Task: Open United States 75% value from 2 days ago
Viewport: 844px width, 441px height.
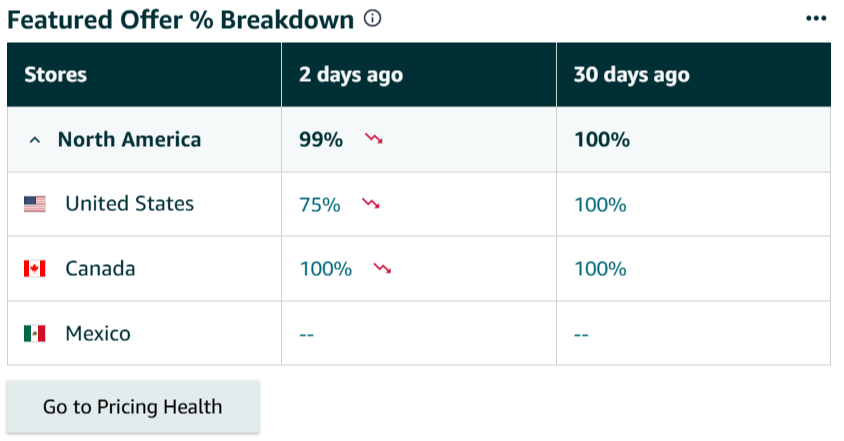Action: point(320,205)
